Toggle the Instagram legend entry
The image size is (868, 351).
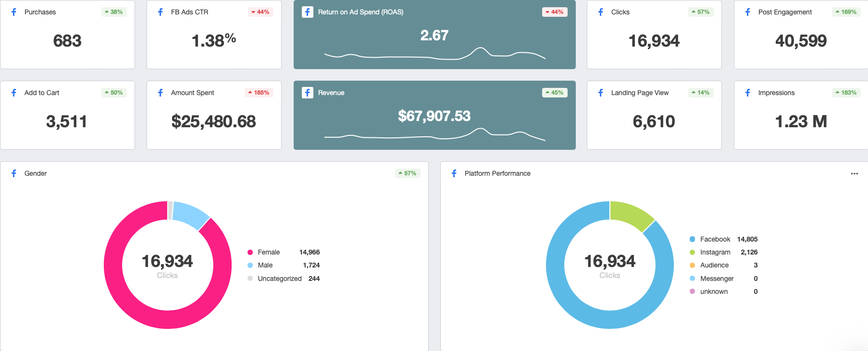(715, 252)
